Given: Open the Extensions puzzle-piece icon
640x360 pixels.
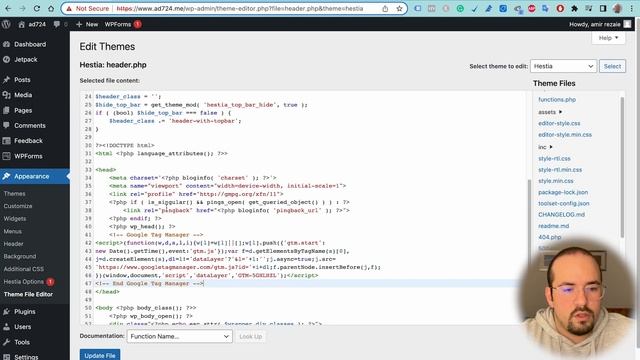Looking at the screenshot, I should coord(574,8).
